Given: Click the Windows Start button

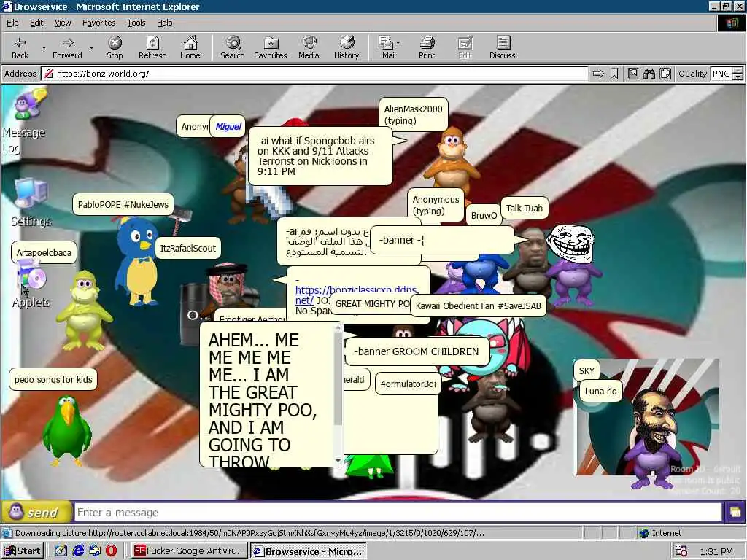Looking at the screenshot, I should point(23,551).
